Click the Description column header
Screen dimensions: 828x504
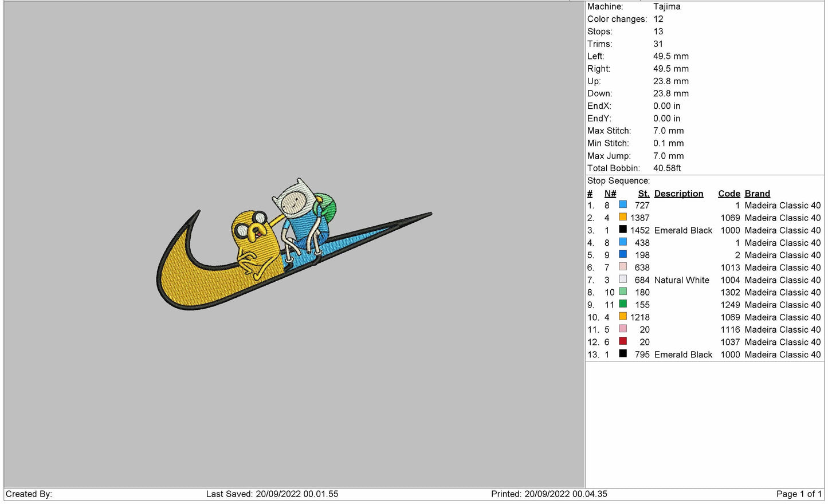678,194
